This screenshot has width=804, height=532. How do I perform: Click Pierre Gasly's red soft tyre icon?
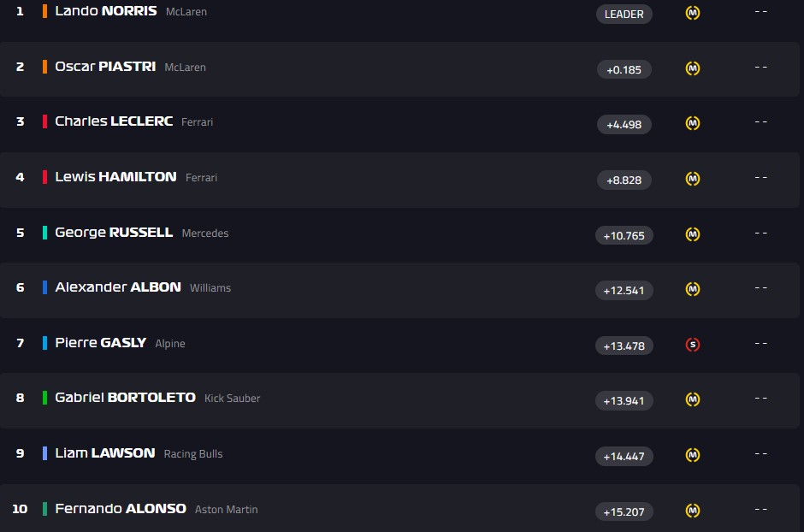(x=693, y=345)
